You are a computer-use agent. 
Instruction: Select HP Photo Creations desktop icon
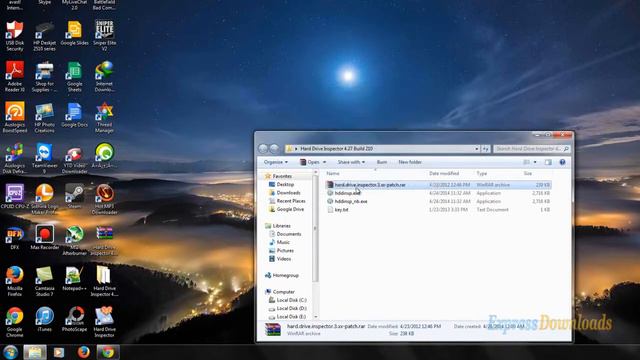44,118
